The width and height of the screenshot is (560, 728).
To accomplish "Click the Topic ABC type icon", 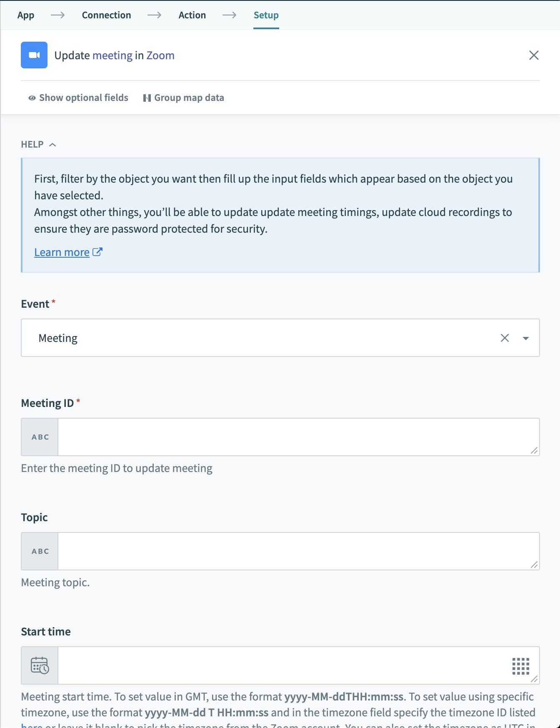I will click(40, 551).
